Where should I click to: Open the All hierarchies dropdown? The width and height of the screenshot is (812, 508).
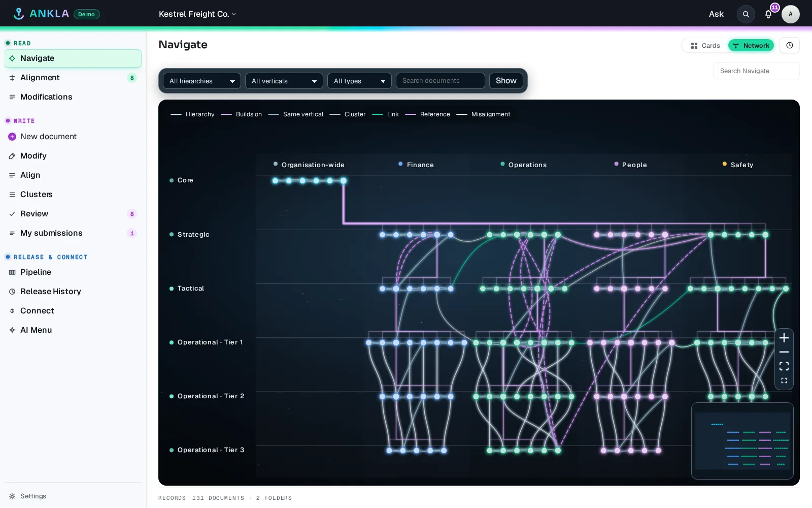coord(202,81)
